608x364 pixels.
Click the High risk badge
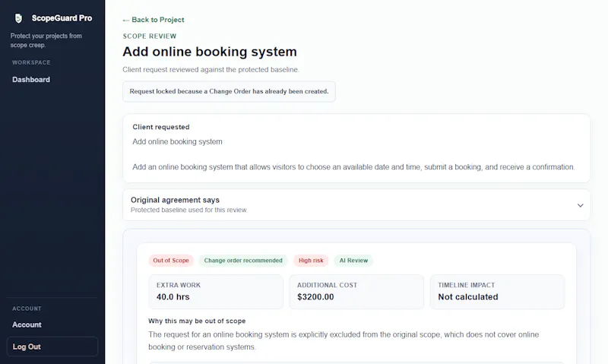[x=311, y=261]
